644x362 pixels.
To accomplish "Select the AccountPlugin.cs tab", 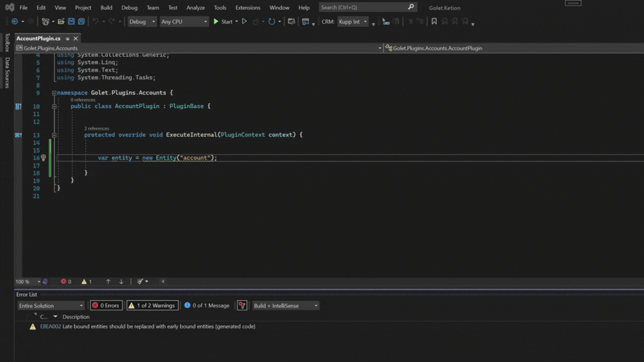I will [39, 39].
